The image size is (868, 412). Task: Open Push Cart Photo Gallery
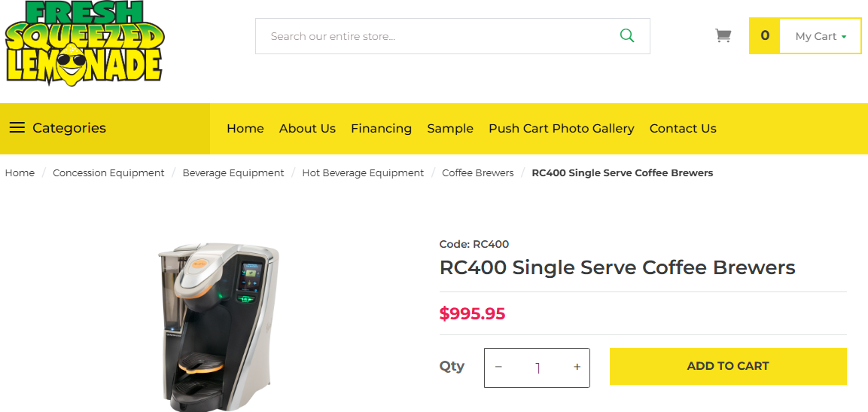point(562,129)
